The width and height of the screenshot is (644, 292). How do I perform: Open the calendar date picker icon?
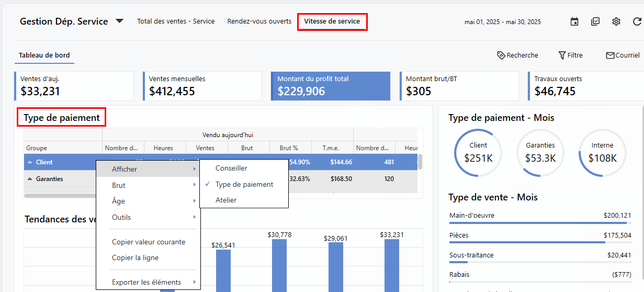click(x=574, y=21)
